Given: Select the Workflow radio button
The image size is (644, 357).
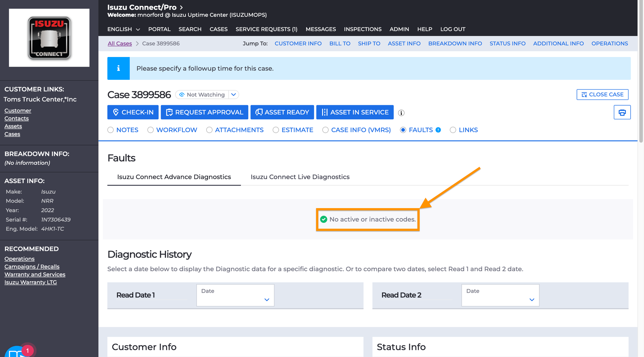Looking at the screenshot, I should click(x=150, y=130).
